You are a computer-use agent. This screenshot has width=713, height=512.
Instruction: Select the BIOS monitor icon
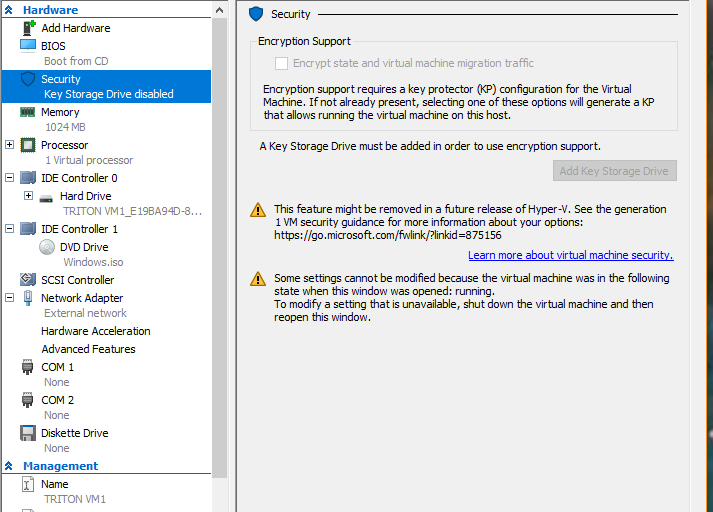(28, 45)
